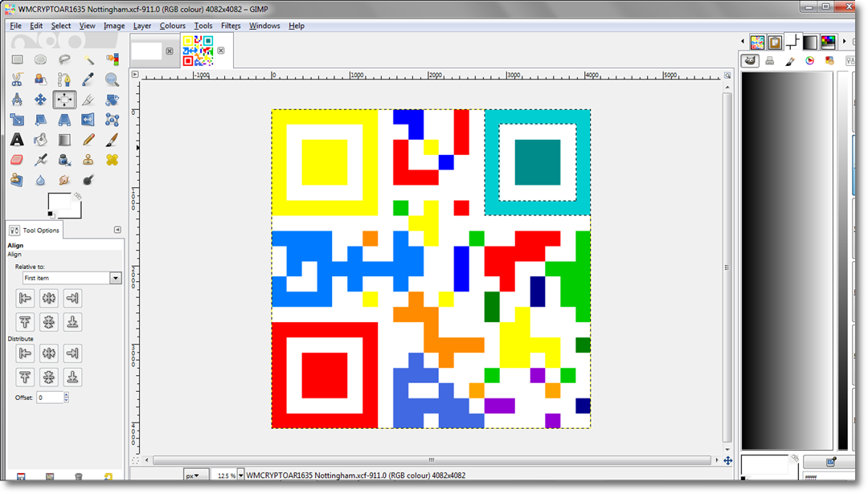Choose the Paintbrush tool

click(112, 140)
